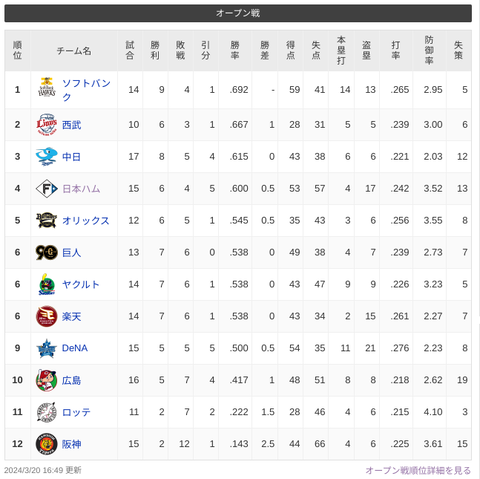The height and width of the screenshot is (479, 480).
Task: Click the オープン戦 title bar
Action: pos(238,13)
